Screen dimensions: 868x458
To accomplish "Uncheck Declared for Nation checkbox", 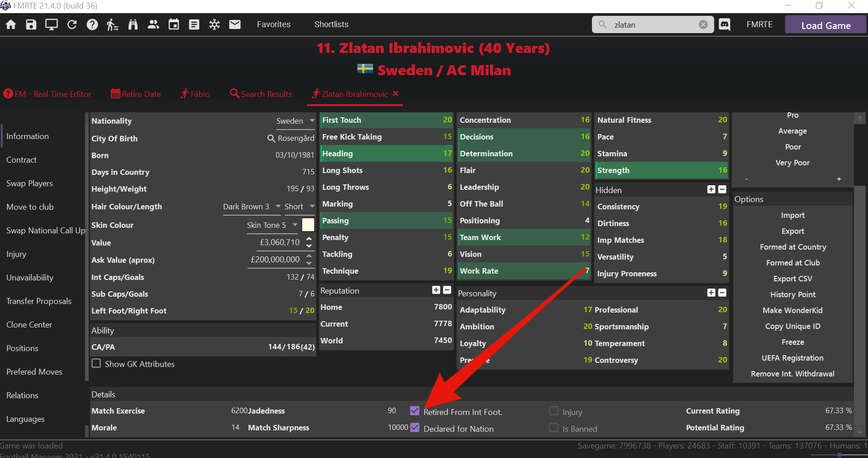I will tap(415, 427).
